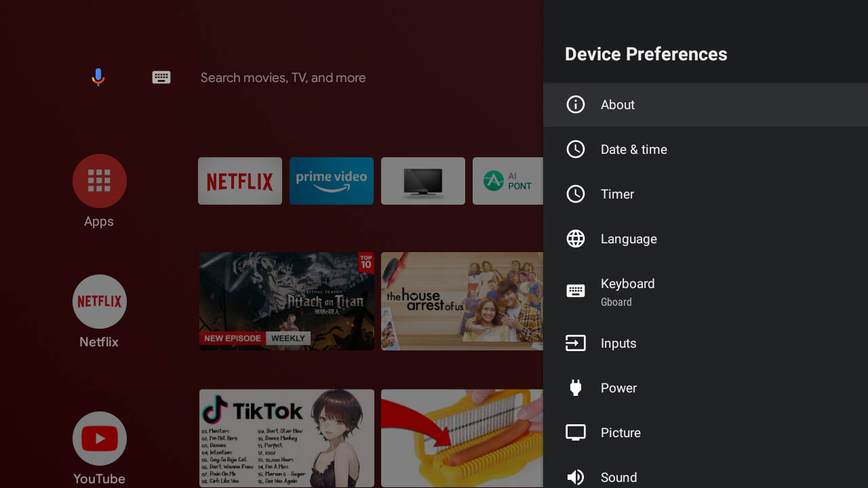Open the YouTube channel icon in sidebar
Screen dimensions: 868x488
(99, 439)
